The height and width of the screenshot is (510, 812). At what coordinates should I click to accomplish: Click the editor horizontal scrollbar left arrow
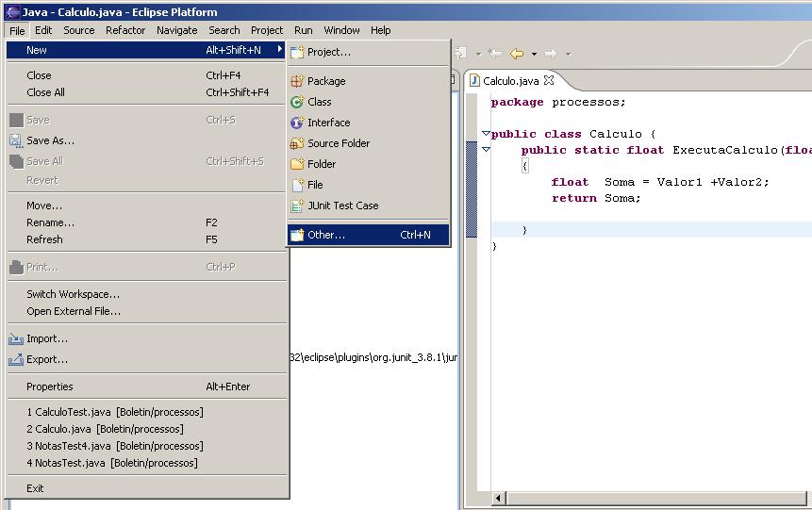coord(498,498)
